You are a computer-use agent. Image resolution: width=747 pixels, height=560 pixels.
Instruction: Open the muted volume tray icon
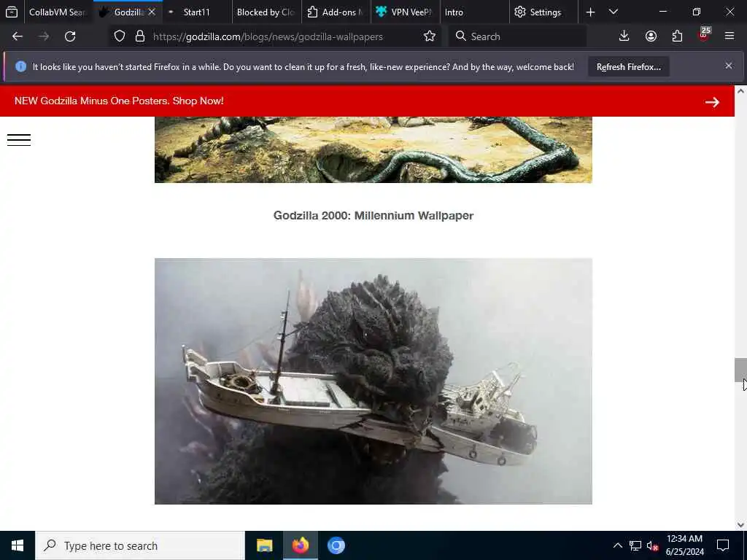point(652,545)
